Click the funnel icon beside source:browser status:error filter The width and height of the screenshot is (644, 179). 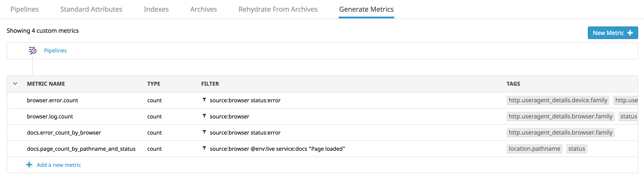pos(204,100)
